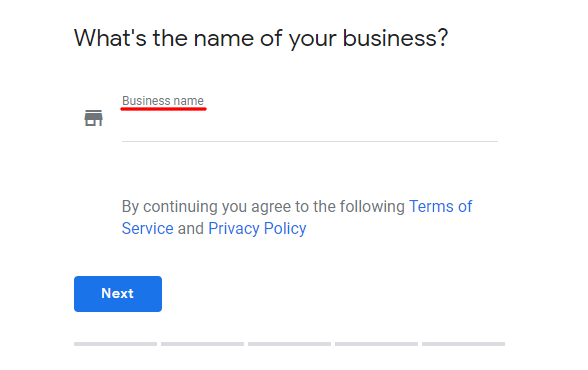The image size is (588, 370).
Task: Select the last progress bar segment
Action: click(x=463, y=344)
